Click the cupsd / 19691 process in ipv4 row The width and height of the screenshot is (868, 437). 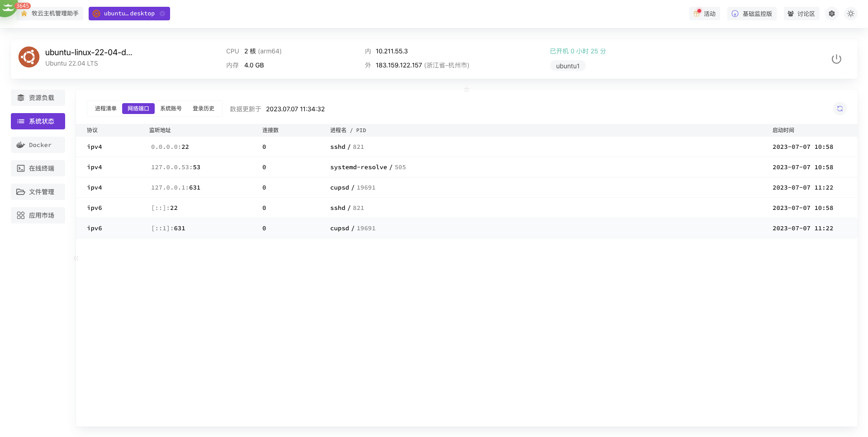353,188
